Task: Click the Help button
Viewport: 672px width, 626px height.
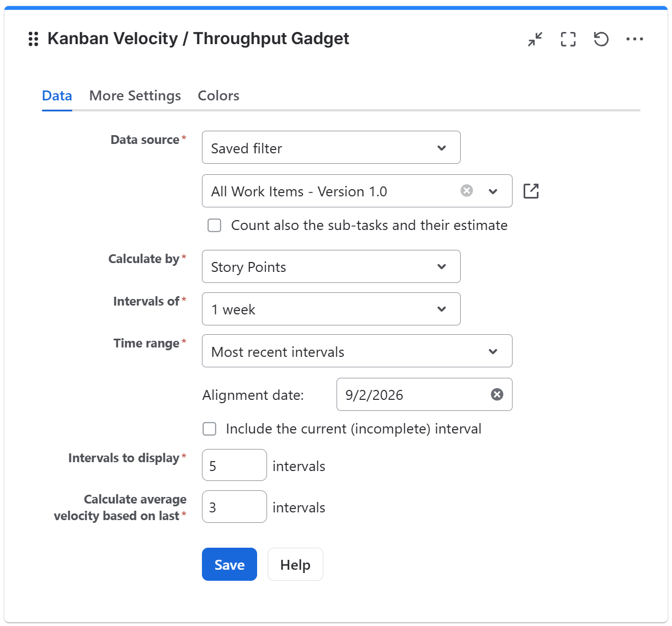Action: pyautogui.click(x=295, y=564)
